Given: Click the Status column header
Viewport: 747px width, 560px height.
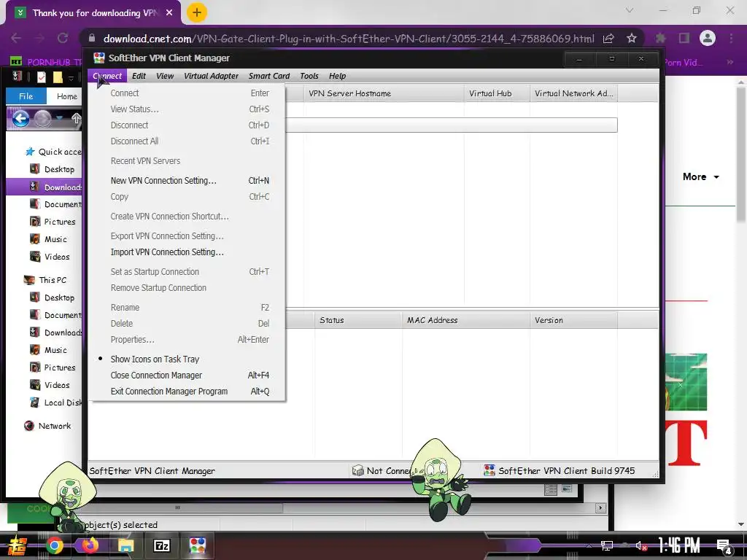Looking at the screenshot, I should click(358, 321).
